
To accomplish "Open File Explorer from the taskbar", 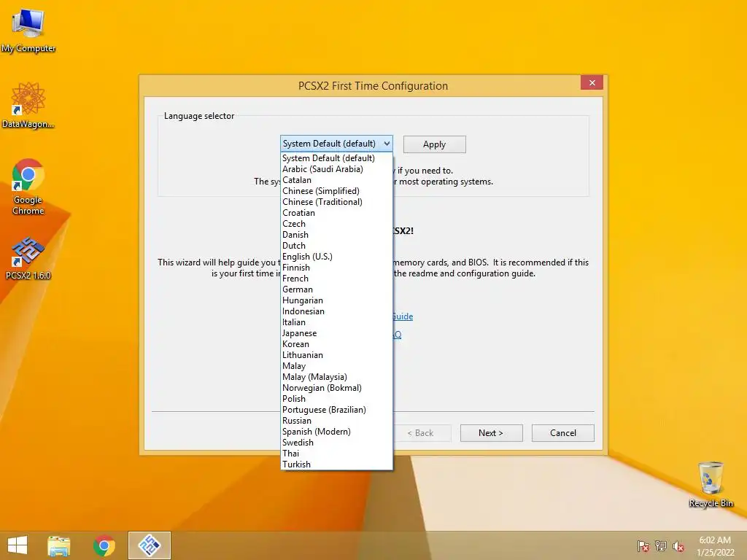I will (59, 545).
